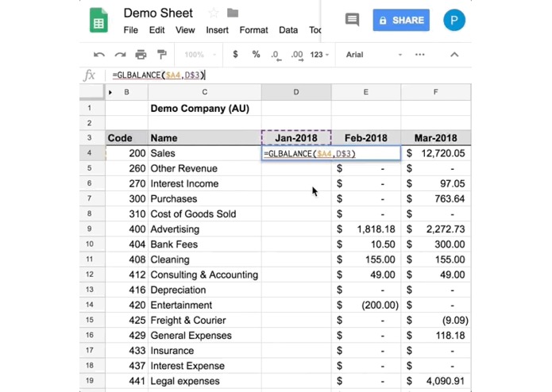Open the Format menu
The width and height of the screenshot is (552, 392).
(253, 30)
